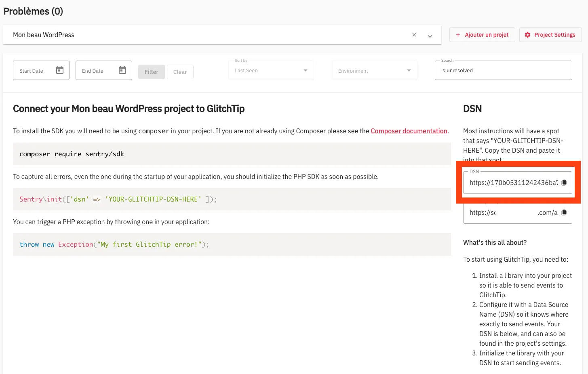Open the Composer documentation link
Viewport: 588px width, 374px height.
tap(409, 131)
